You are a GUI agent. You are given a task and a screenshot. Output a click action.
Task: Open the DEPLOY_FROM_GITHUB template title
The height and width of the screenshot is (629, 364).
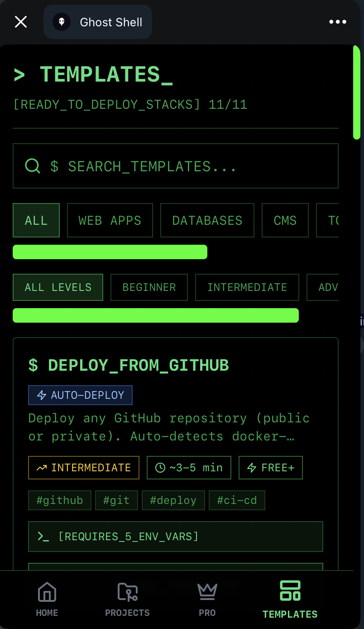(x=129, y=365)
